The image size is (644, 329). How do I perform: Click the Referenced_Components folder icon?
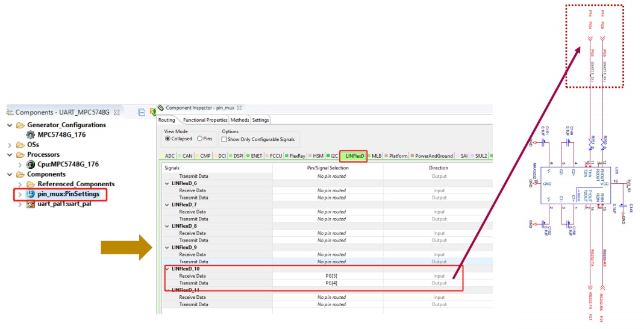(x=31, y=184)
